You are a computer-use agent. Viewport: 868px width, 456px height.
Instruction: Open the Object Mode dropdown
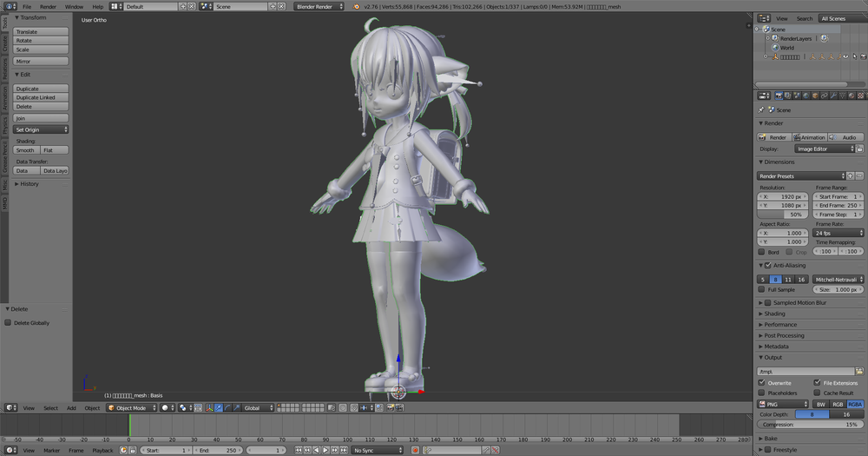click(132, 408)
